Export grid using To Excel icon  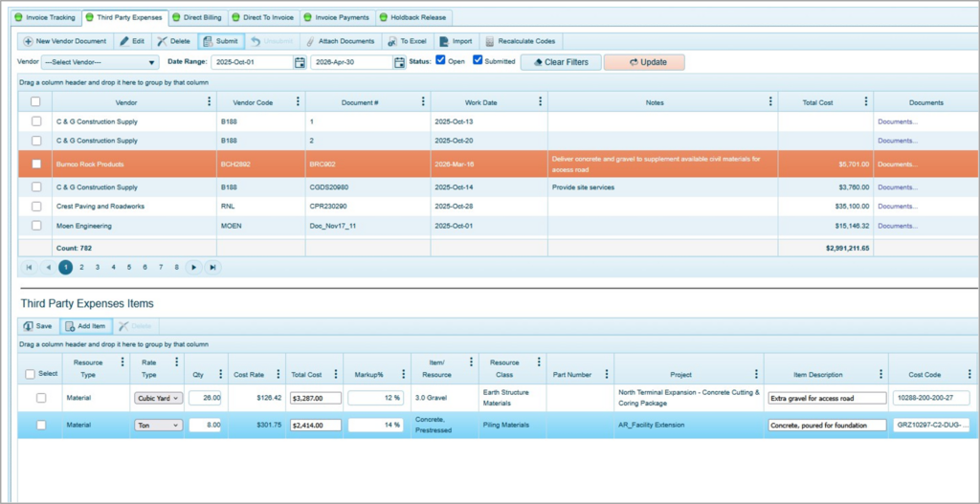click(391, 41)
